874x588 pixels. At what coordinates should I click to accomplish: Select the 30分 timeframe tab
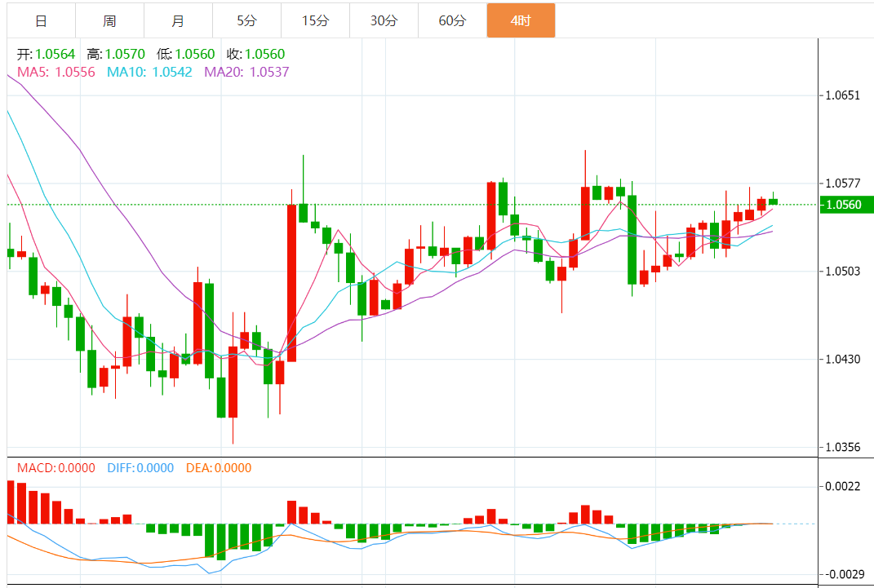[x=384, y=20]
